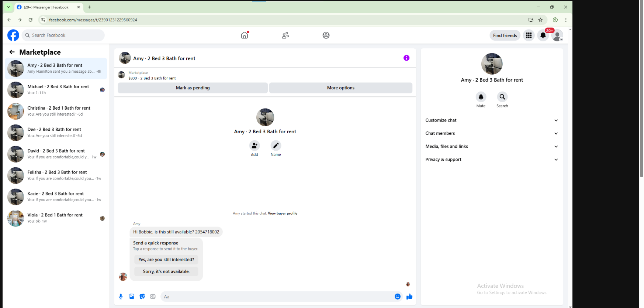
Task: Open the Friends icon in top navigation
Action: [x=285, y=35]
